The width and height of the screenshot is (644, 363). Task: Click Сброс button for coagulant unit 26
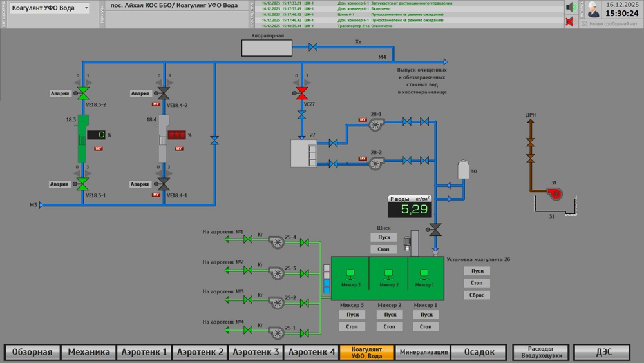coord(477,295)
